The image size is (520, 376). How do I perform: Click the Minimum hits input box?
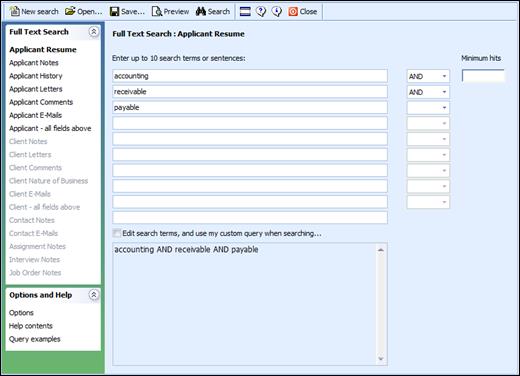pyautogui.click(x=483, y=76)
